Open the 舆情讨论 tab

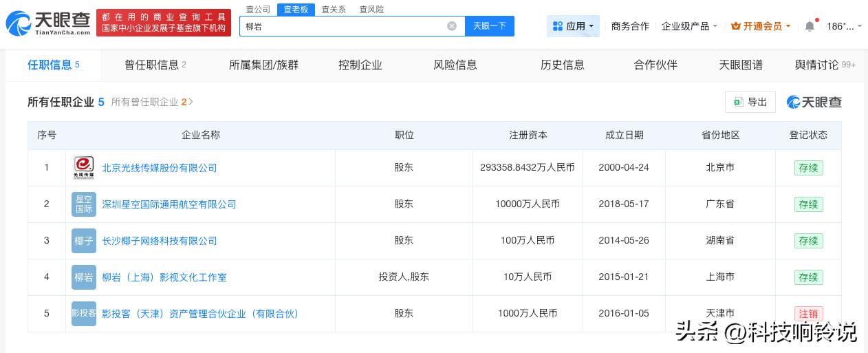pyautogui.click(x=825, y=65)
